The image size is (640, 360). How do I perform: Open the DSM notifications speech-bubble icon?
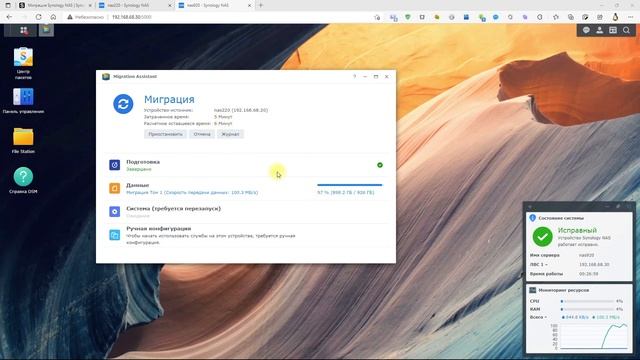(586, 30)
